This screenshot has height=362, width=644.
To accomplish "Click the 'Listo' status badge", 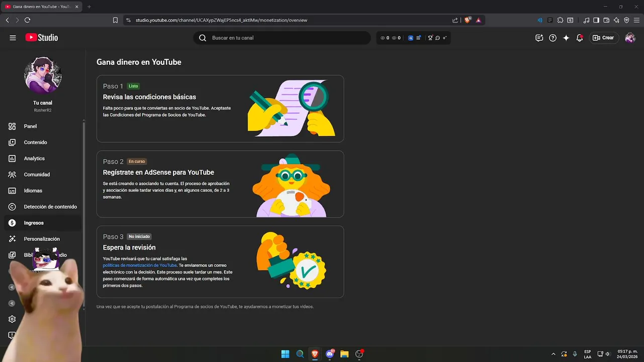I will pos(133,86).
